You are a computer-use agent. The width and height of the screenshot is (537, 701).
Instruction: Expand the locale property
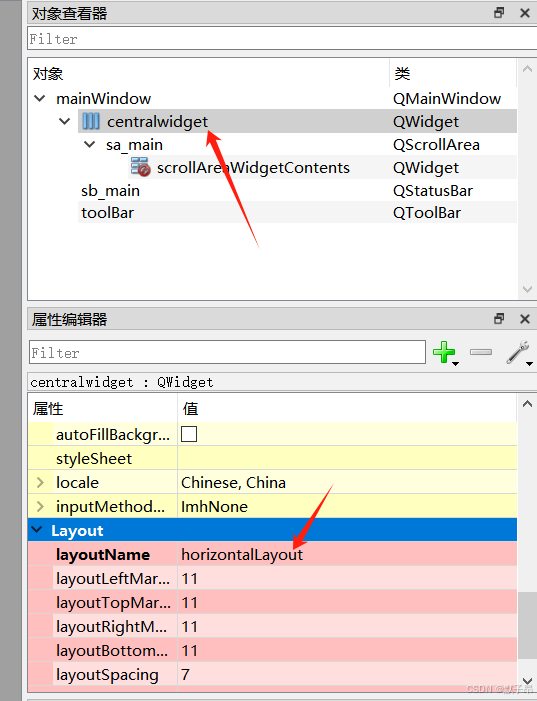pos(40,482)
